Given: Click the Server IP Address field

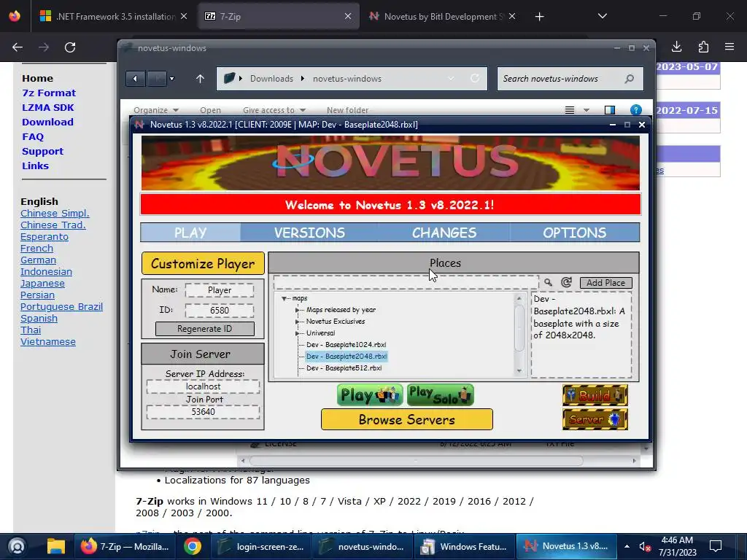Looking at the screenshot, I should click(203, 386).
